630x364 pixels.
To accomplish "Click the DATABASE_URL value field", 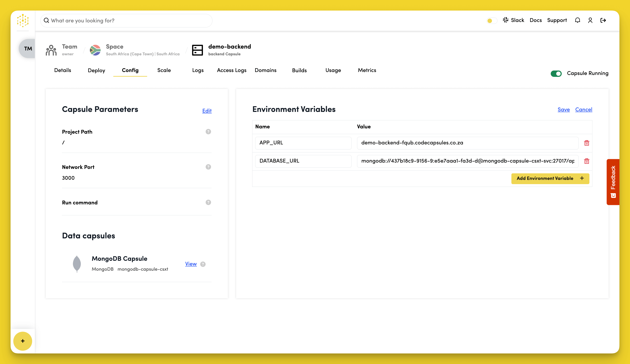I will pyautogui.click(x=467, y=161).
